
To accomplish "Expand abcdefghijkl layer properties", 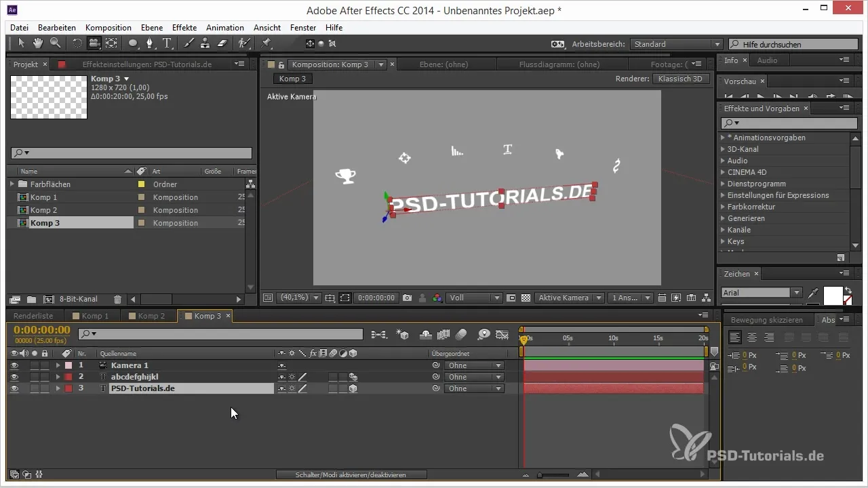I will tap(58, 377).
